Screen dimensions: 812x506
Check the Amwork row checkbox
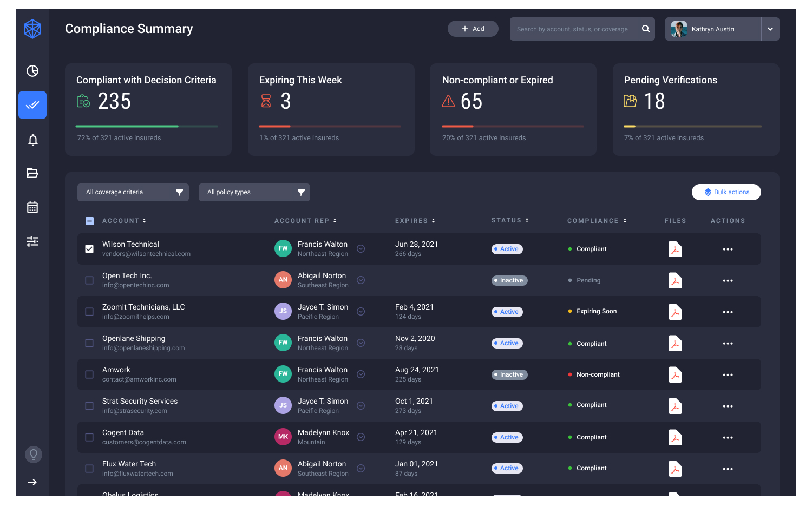click(x=89, y=374)
